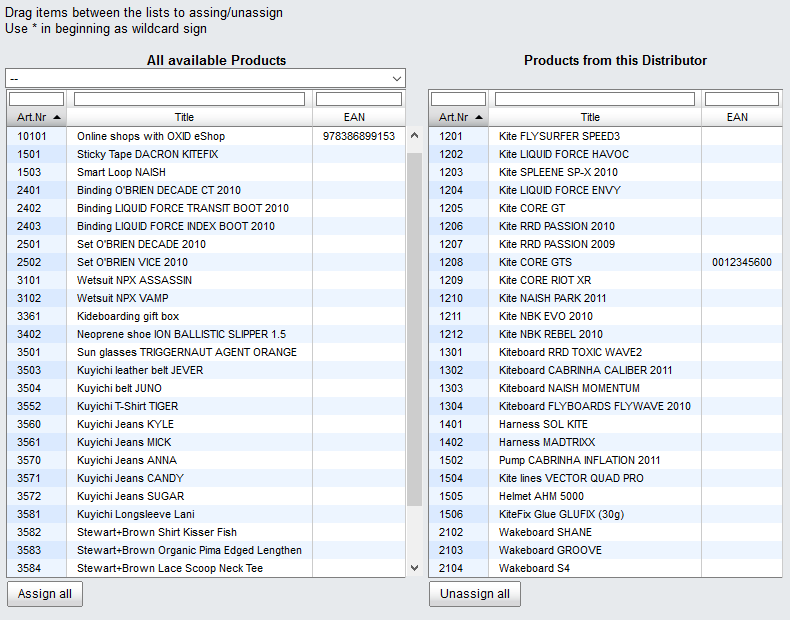Select row Wetsuit NPX ASSASSIN
Screen dimensions: 790x620
click(206, 281)
